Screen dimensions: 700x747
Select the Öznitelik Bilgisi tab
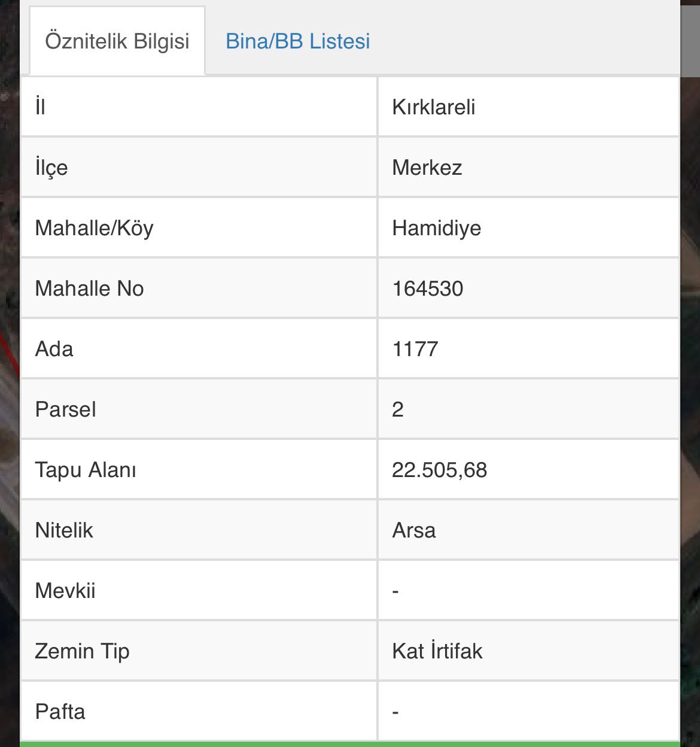click(117, 41)
